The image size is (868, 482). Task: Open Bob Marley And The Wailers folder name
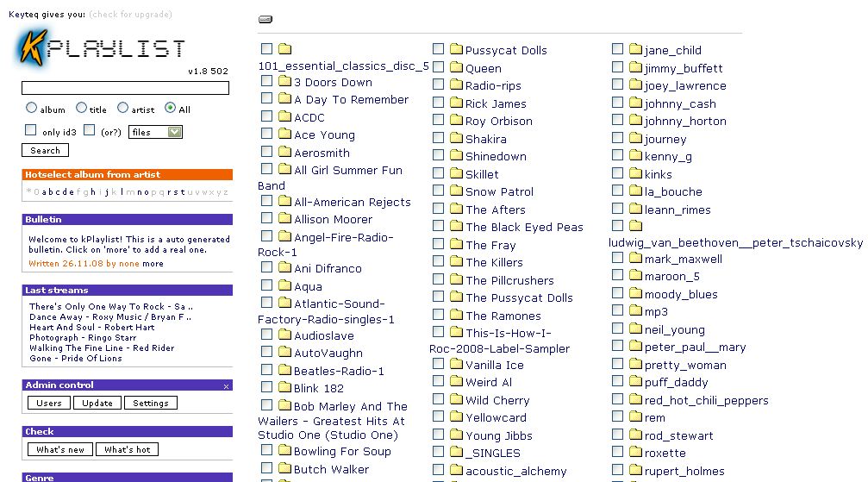pos(332,421)
